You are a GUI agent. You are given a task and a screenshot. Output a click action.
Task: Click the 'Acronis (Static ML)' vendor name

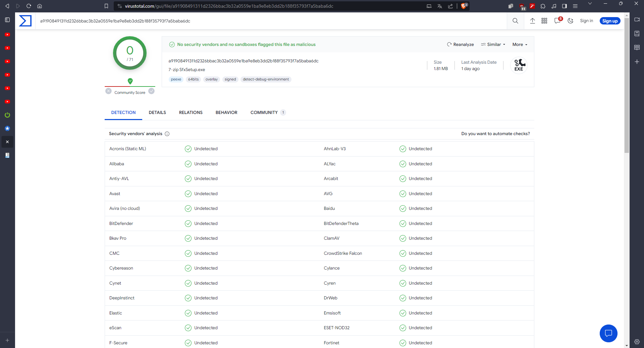click(x=128, y=149)
